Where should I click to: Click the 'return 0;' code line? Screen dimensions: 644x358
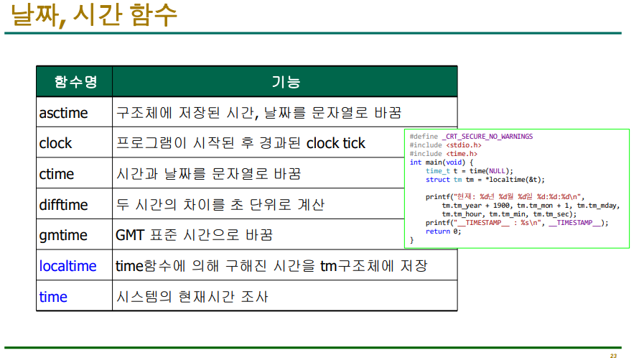[x=443, y=231]
